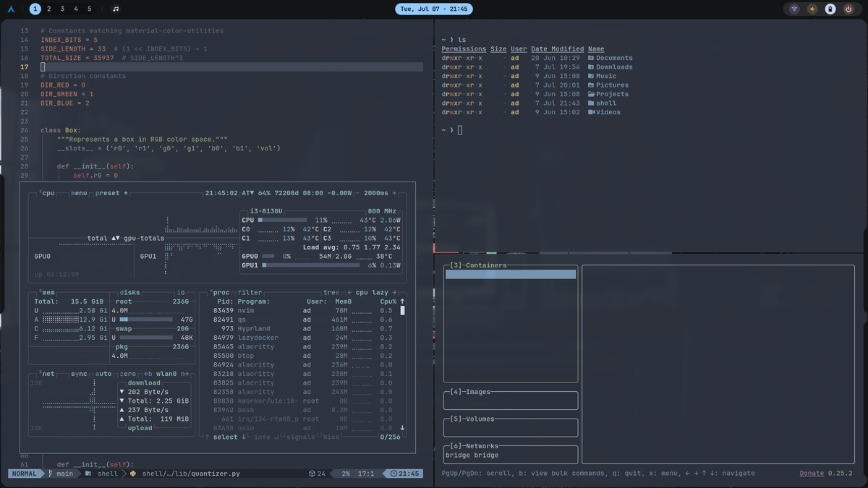Click right arrow next to wlan0 interface

pos(187,374)
